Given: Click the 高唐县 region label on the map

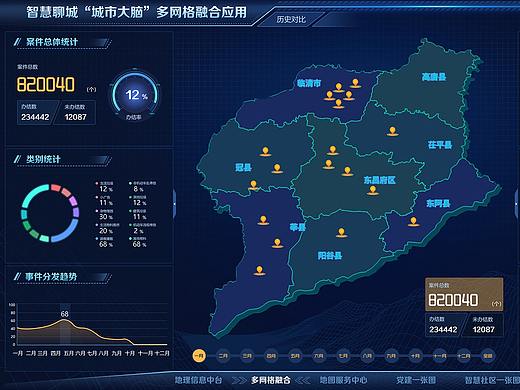Looking at the screenshot, I should [x=434, y=77].
